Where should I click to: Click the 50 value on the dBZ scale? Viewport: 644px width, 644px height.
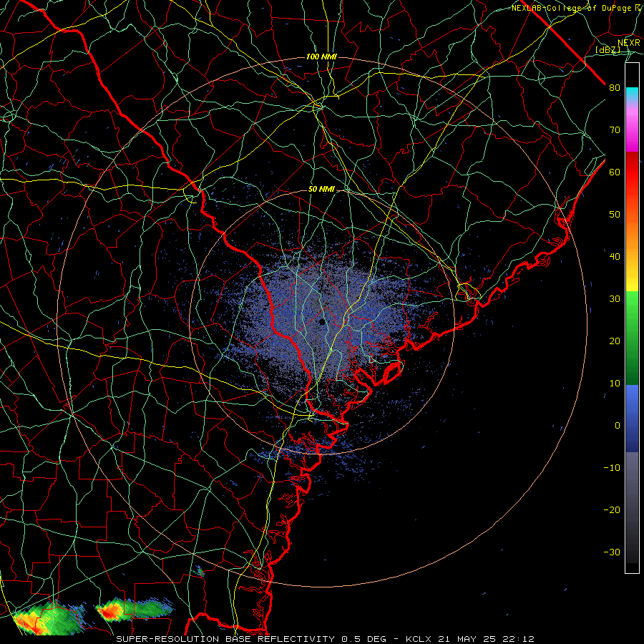(x=615, y=215)
